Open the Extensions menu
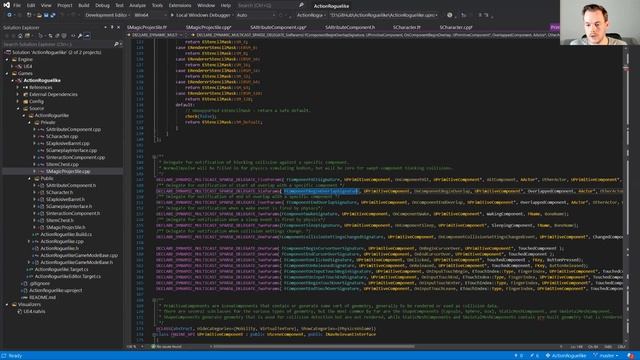This screenshot has width=640, height=360. pyautogui.click(x=180, y=5)
